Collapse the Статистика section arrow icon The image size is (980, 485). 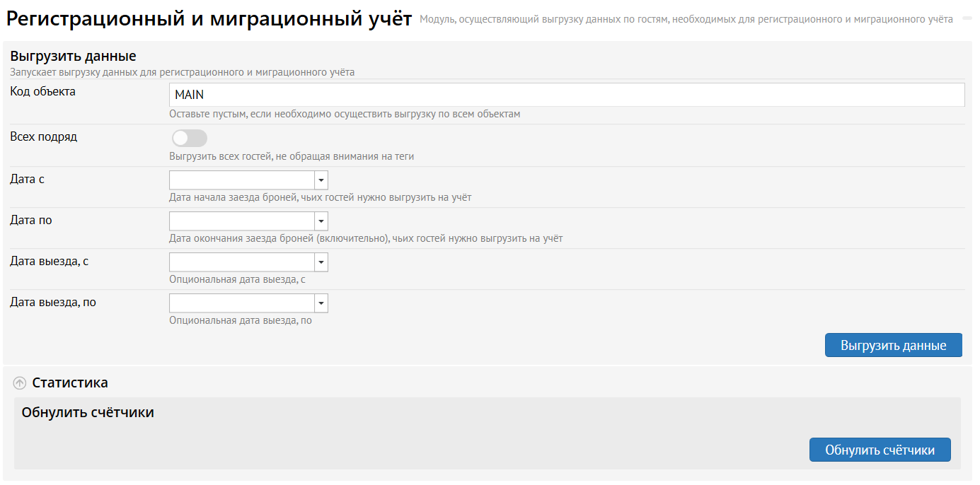click(20, 383)
